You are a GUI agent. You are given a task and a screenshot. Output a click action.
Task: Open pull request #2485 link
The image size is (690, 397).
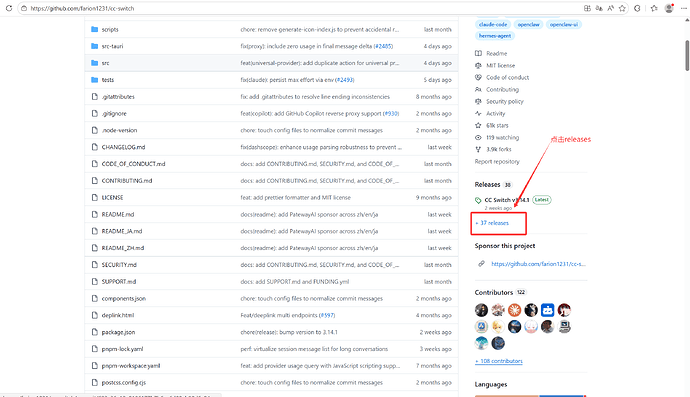click(383, 46)
